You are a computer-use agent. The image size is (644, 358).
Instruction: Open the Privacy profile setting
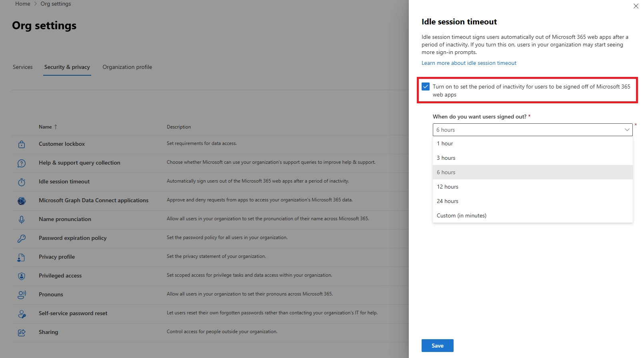(x=57, y=257)
